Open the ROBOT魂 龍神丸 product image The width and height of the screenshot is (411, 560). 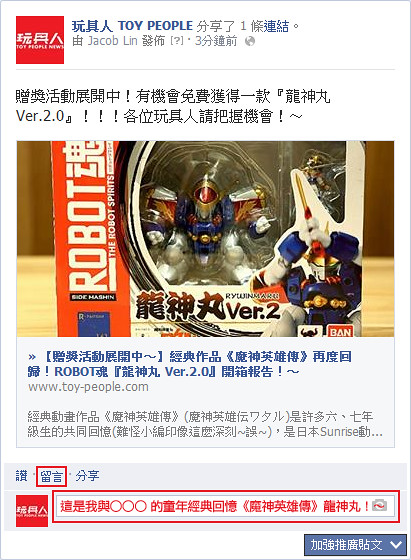pos(205,239)
